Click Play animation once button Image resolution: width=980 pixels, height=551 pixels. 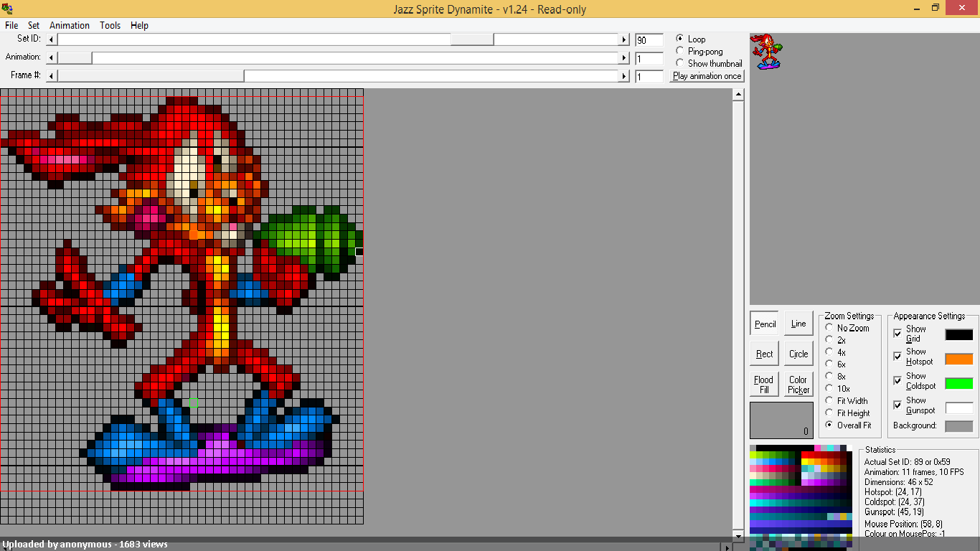coord(707,75)
